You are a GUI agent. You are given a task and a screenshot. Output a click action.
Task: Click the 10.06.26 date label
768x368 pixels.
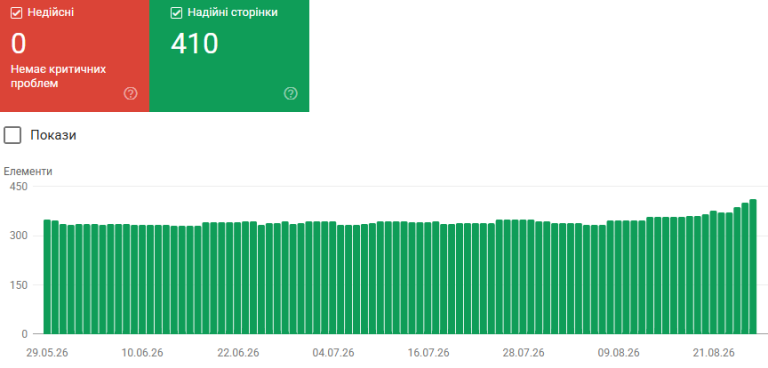(x=143, y=353)
